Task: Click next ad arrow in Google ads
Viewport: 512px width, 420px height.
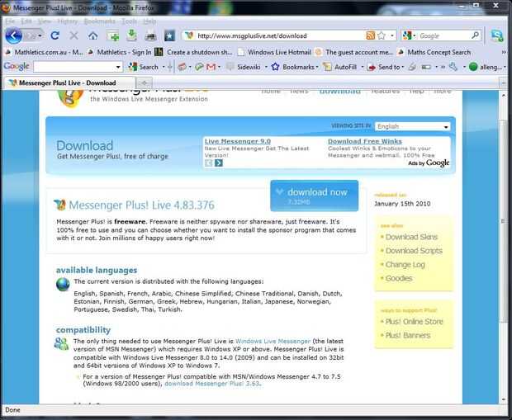Action: coord(219,163)
